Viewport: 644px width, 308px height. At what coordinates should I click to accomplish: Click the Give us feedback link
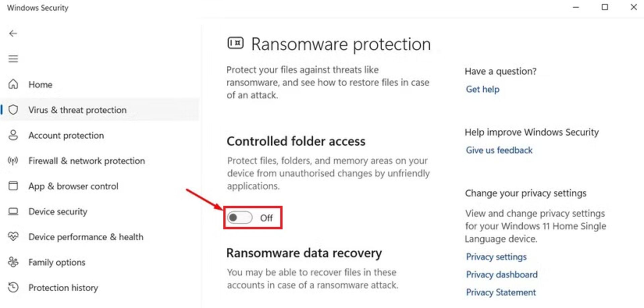pos(499,150)
